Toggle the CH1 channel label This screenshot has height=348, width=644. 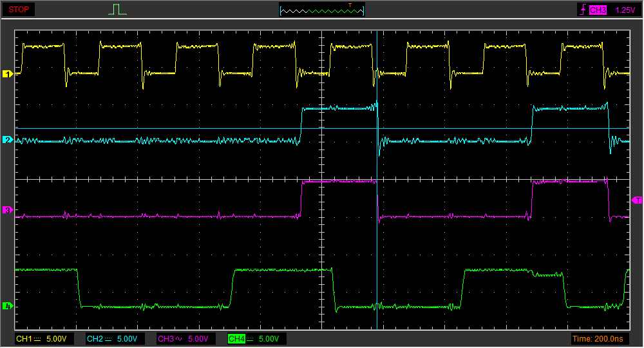24,339
